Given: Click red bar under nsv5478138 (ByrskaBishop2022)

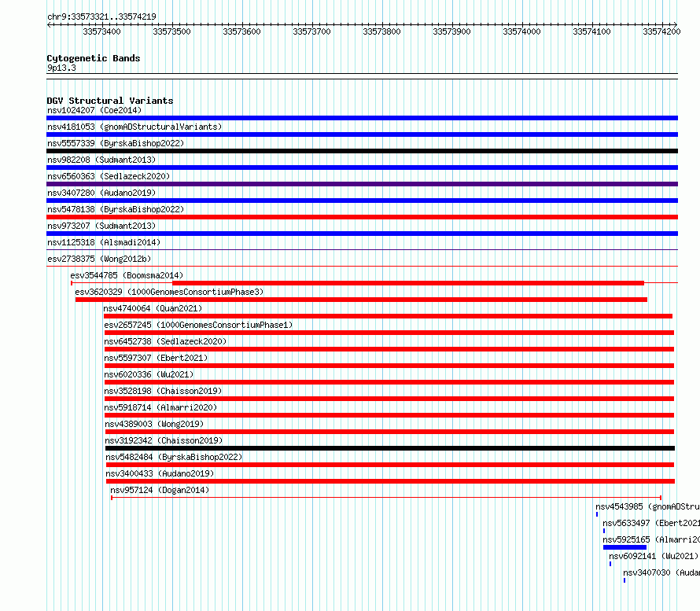Looking at the screenshot, I should [x=362, y=217].
